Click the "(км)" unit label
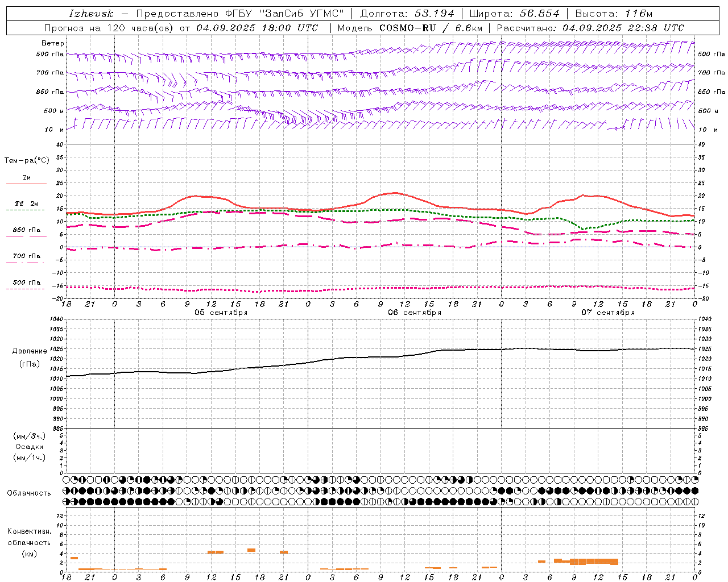This screenshot has height=582, width=728. pyautogui.click(x=30, y=554)
